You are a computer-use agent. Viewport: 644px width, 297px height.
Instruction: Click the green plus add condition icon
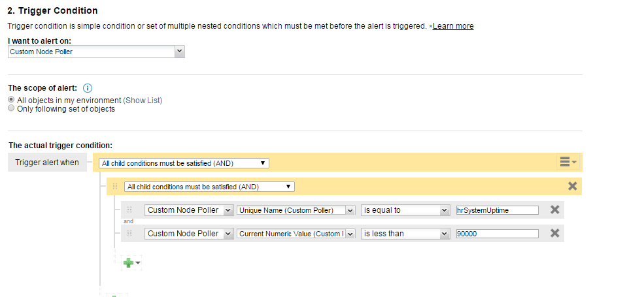pos(131,262)
